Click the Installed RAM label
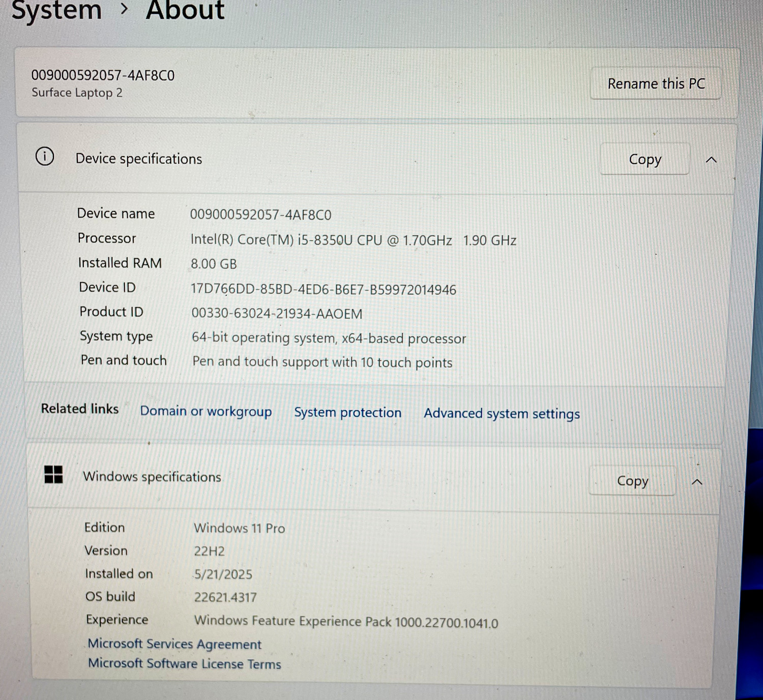763x700 pixels. tap(120, 262)
